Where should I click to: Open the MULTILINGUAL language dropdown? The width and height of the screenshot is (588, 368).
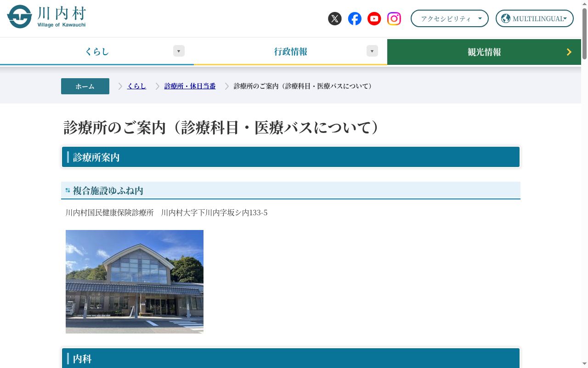pos(535,18)
